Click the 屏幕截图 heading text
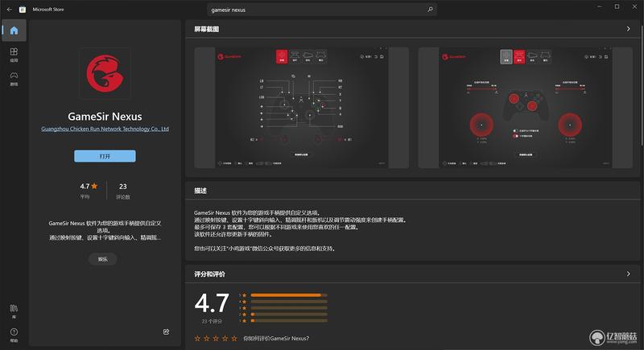This screenshot has height=350, width=644. coord(207,29)
